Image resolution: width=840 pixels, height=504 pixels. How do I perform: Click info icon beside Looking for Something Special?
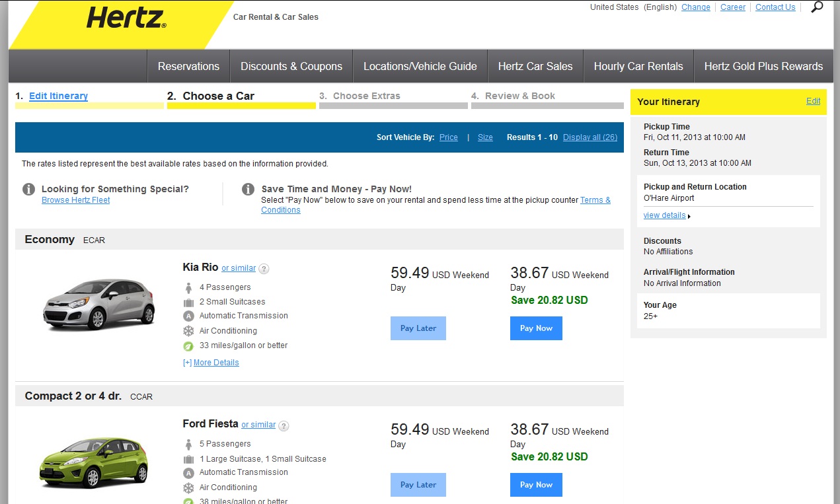[28, 190]
